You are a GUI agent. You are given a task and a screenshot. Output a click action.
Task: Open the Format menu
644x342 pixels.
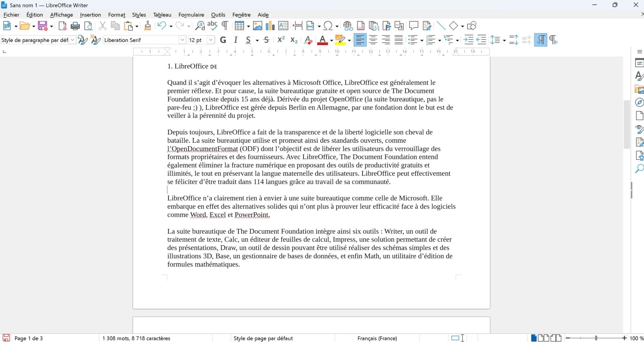click(x=116, y=15)
